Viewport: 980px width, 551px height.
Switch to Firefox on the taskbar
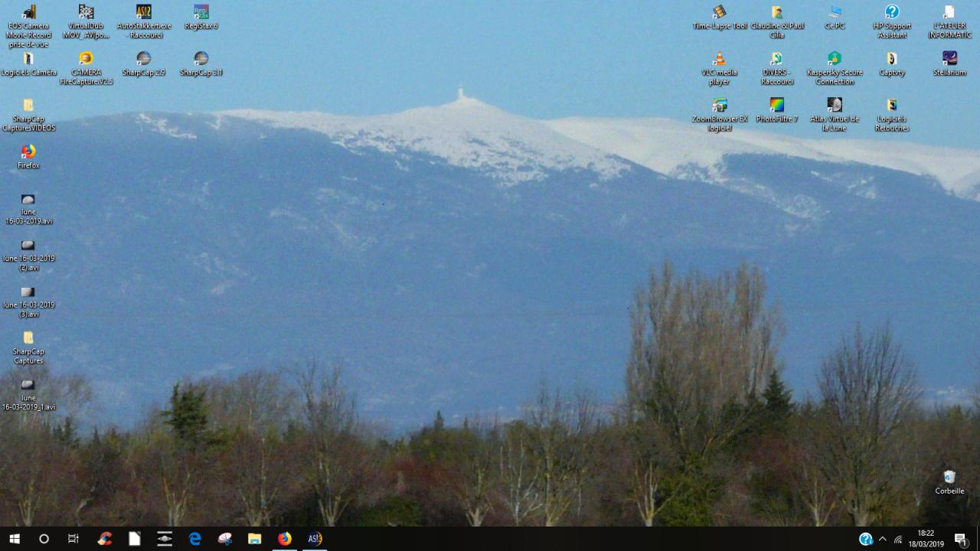(x=284, y=539)
